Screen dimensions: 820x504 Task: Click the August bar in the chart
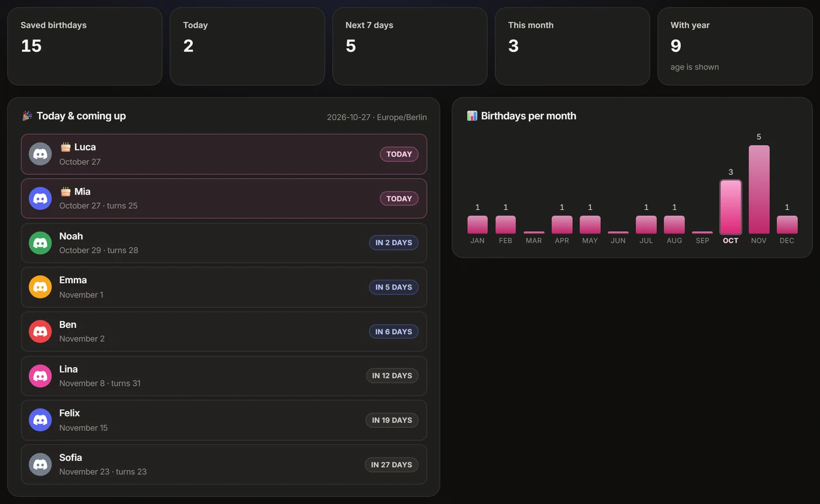pos(674,225)
